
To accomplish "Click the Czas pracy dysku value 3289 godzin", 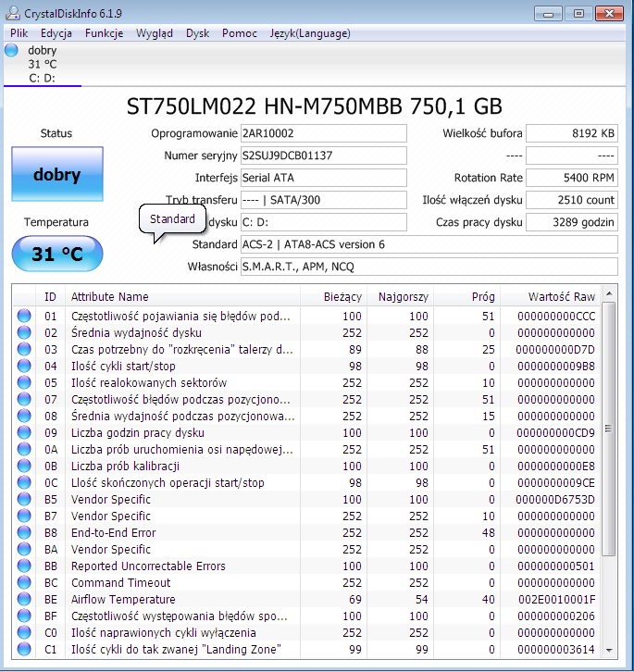I will coord(572,222).
